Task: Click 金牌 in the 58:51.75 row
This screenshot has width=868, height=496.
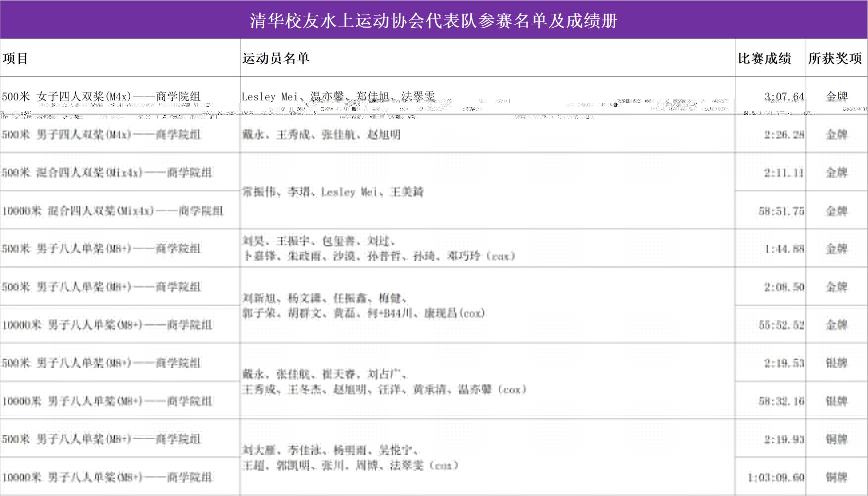Action: click(837, 210)
